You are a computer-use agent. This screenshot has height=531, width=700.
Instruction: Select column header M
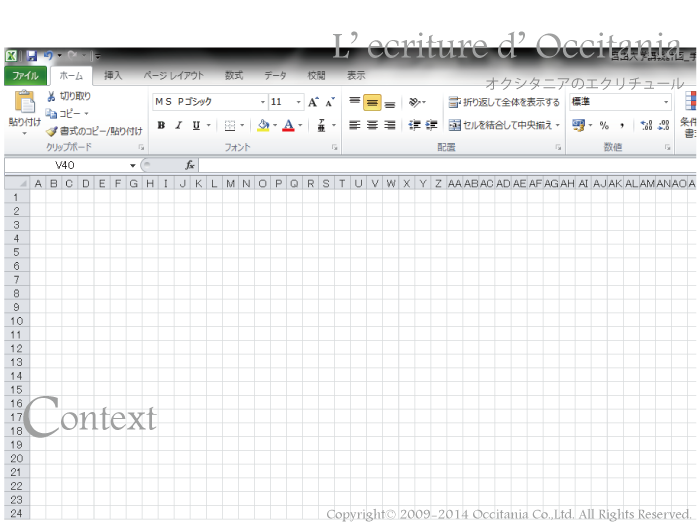click(230, 184)
